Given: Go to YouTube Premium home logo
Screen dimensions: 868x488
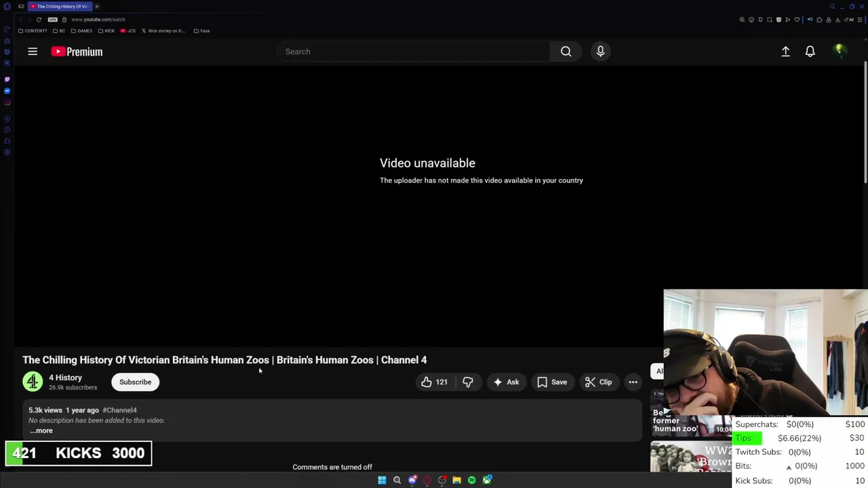Looking at the screenshot, I should 77,52.
